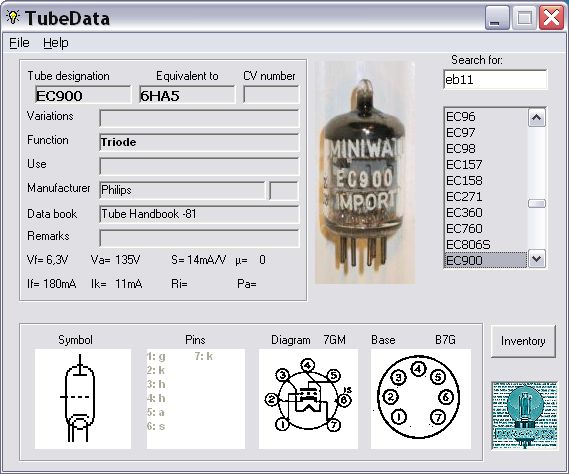The width and height of the screenshot is (569, 474).
Task: Click the EC900 Miniwatt tube photo
Action: 365,172
